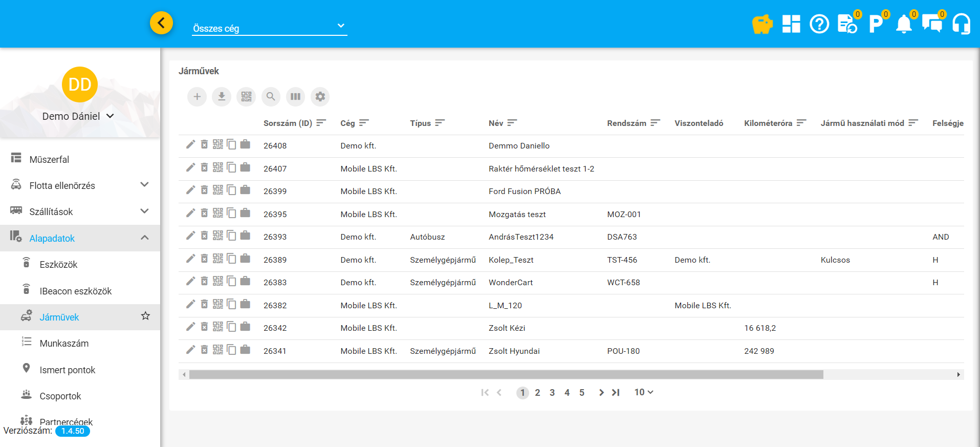This screenshot has height=447, width=980.
Task: Open the Összes cég company dropdown
Action: pyautogui.click(x=269, y=27)
